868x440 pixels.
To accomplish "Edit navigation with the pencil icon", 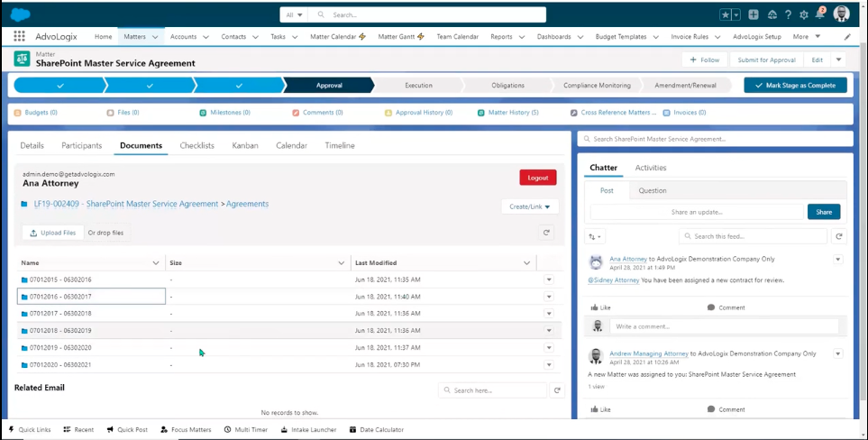I will coord(847,37).
